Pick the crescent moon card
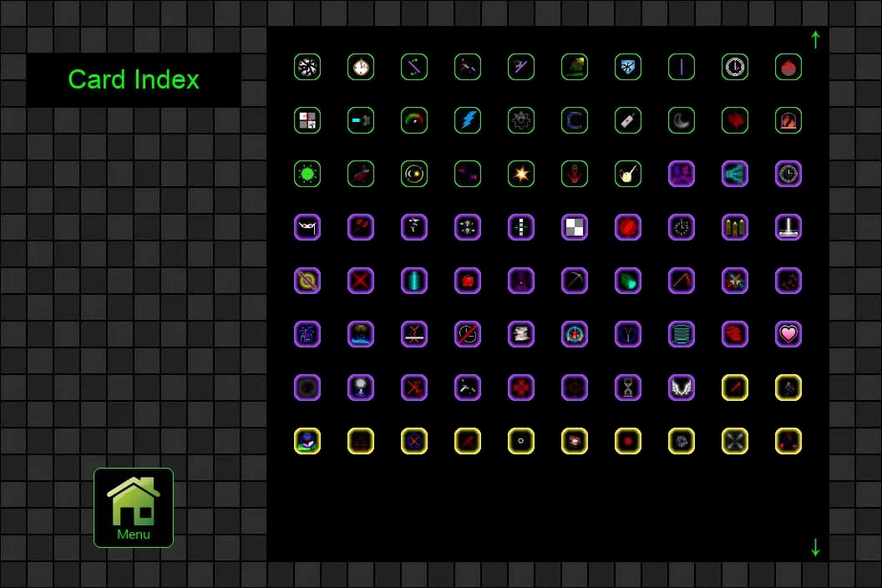Viewport: 882px width, 588px height. 682,120
